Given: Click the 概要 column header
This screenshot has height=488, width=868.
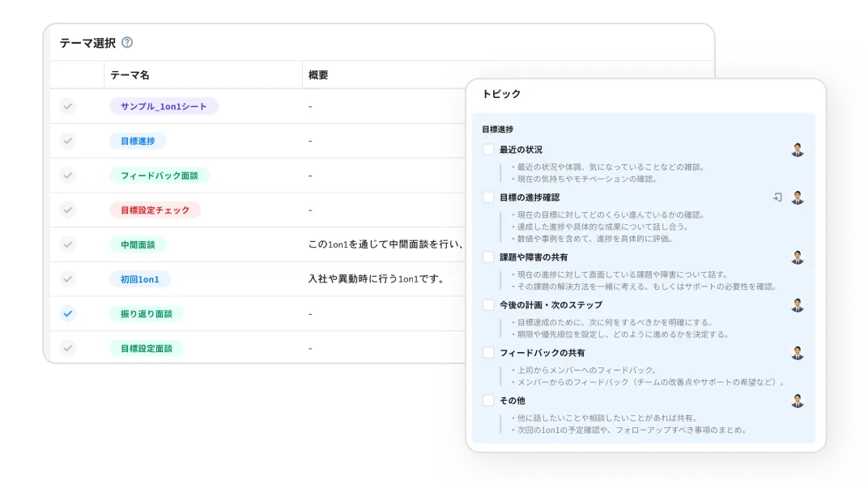Looking at the screenshot, I should 317,74.
